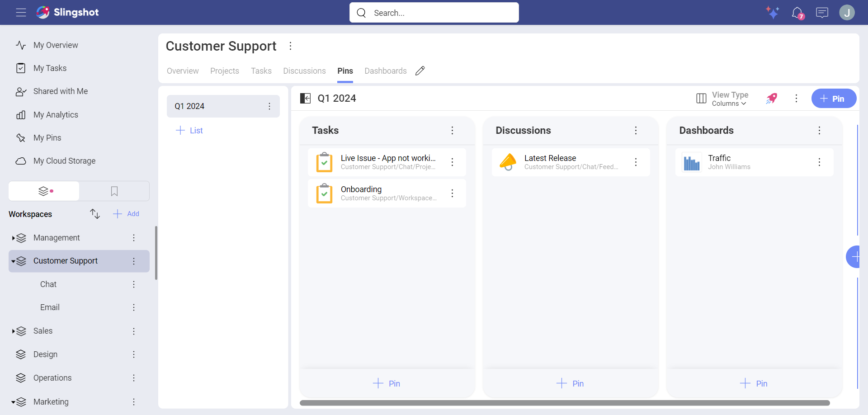This screenshot has height=415, width=868.
Task: Click the rocket icon in pins toolbar
Action: [772, 99]
